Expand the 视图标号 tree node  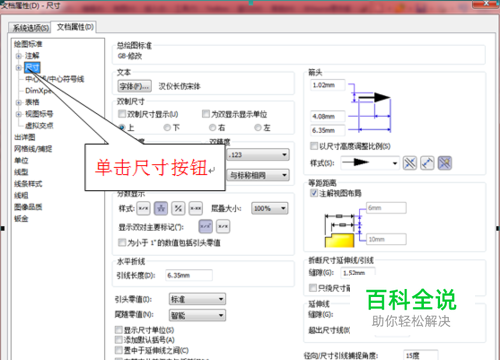[x=19, y=114]
